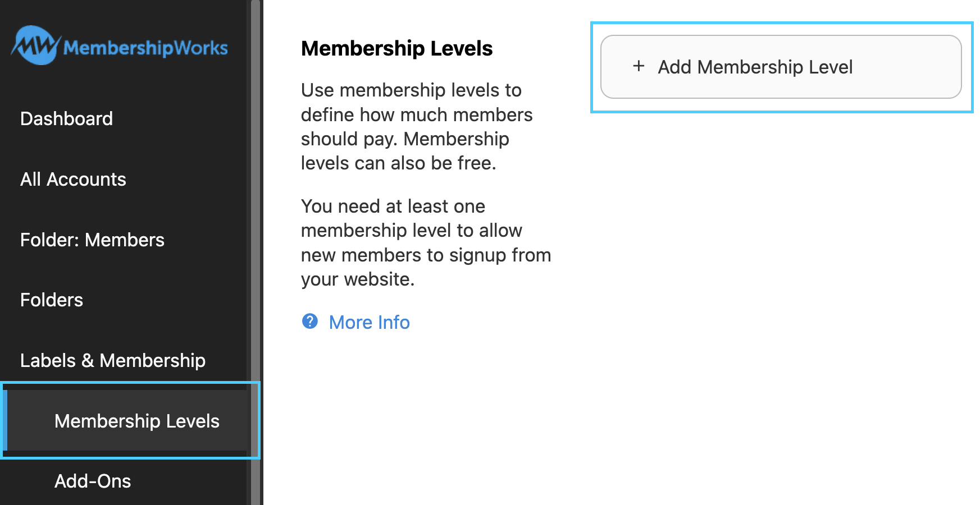The height and width of the screenshot is (505, 980).
Task: Click the words "levels can also be free"
Action: (x=398, y=163)
